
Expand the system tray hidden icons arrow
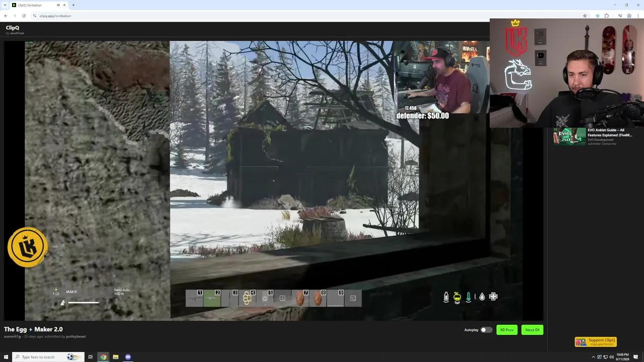point(593,357)
